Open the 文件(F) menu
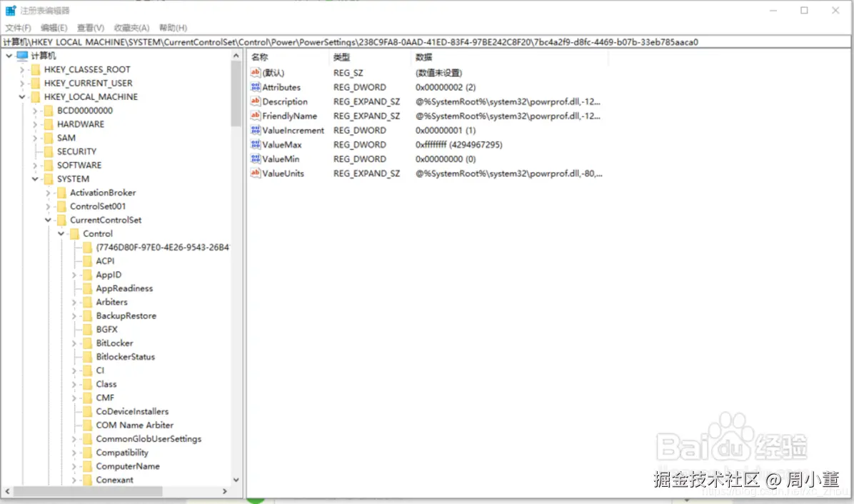Viewport: 854px width, 504px height. pos(18,28)
